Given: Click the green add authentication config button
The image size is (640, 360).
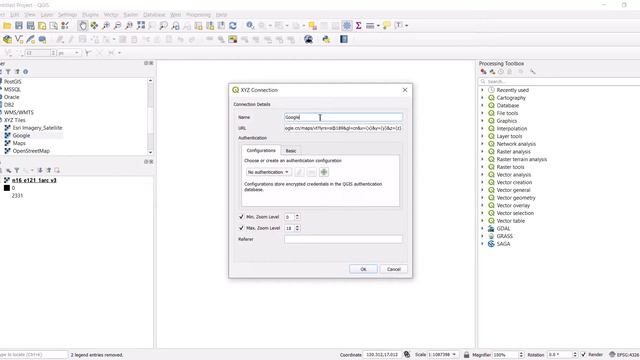Looking at the screenshot, I should click(x=324, y=172).
